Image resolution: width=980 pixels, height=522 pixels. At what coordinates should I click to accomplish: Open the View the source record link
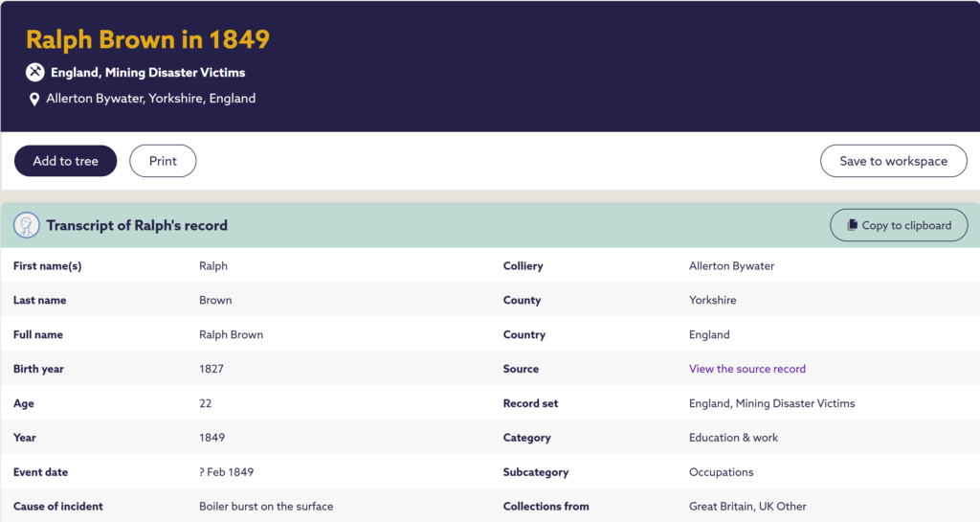(746, 369)
